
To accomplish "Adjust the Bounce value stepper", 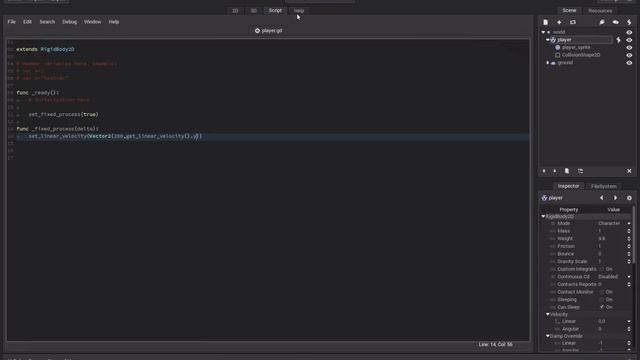I will pyautogui.click(x=629, y=254).
